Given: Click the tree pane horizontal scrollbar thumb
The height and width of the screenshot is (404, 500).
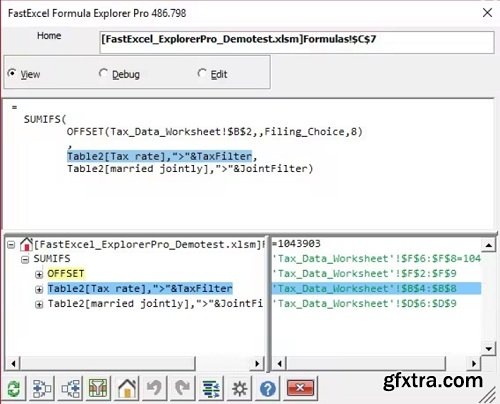Looking at the screenshot, I should [108, 363].
